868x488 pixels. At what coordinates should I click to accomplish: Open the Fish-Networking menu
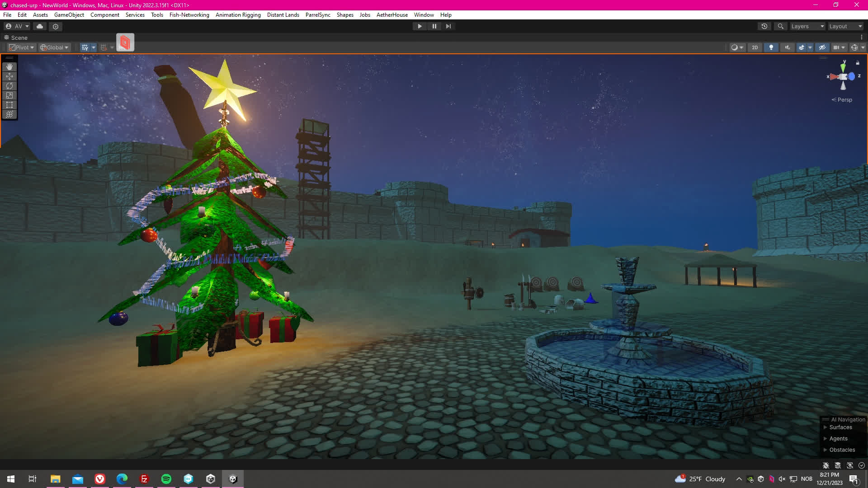189,15
